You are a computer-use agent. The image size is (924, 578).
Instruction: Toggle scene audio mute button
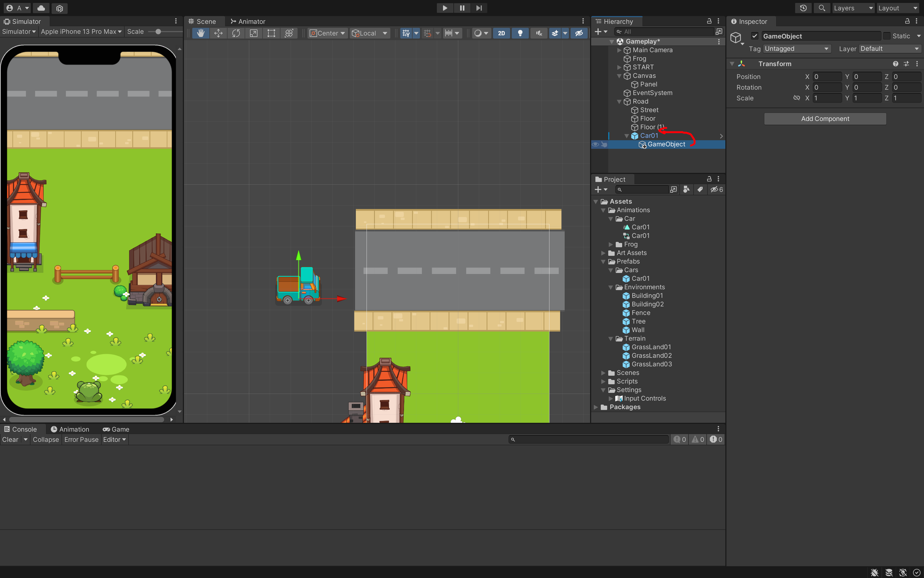[x=539, y=33]
